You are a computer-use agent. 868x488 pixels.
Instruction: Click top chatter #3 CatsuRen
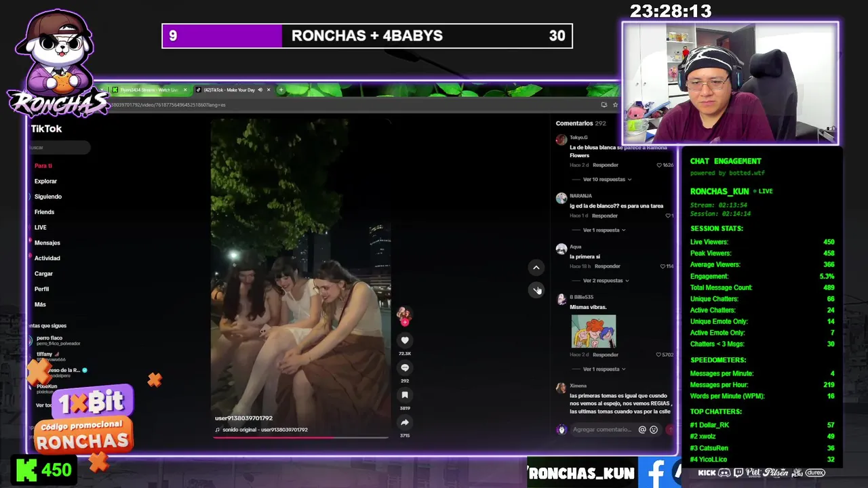coord(762,448)
